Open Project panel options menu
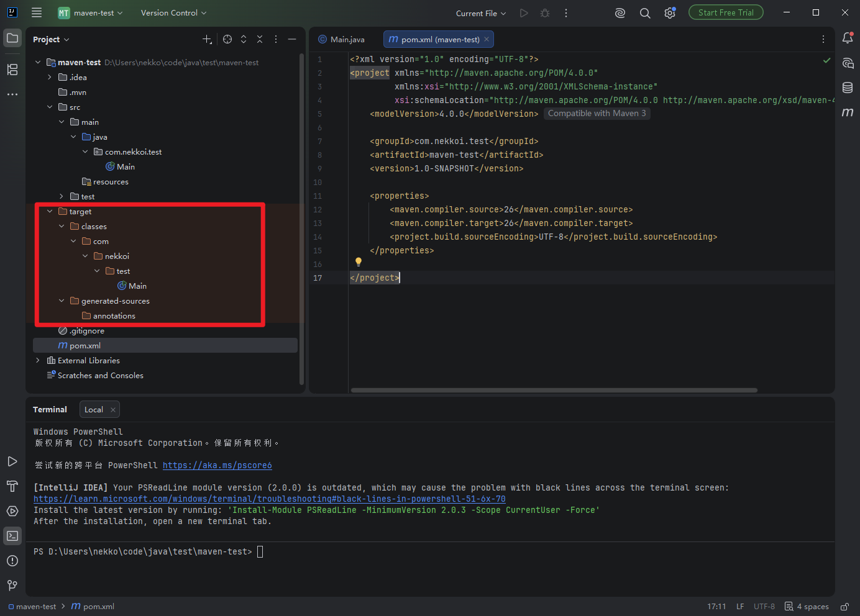This screenshot has width=860, height=616. [x=276, y=39]
